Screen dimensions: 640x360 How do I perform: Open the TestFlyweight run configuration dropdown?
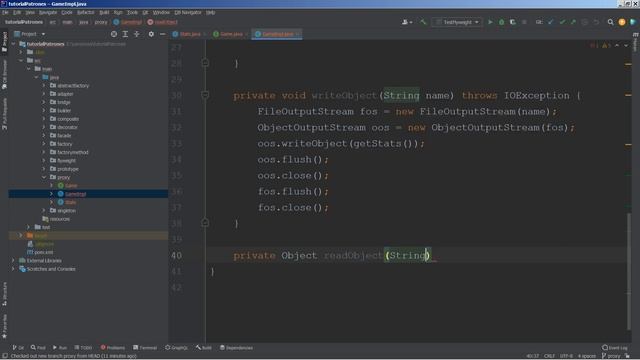tap(457, 22)
